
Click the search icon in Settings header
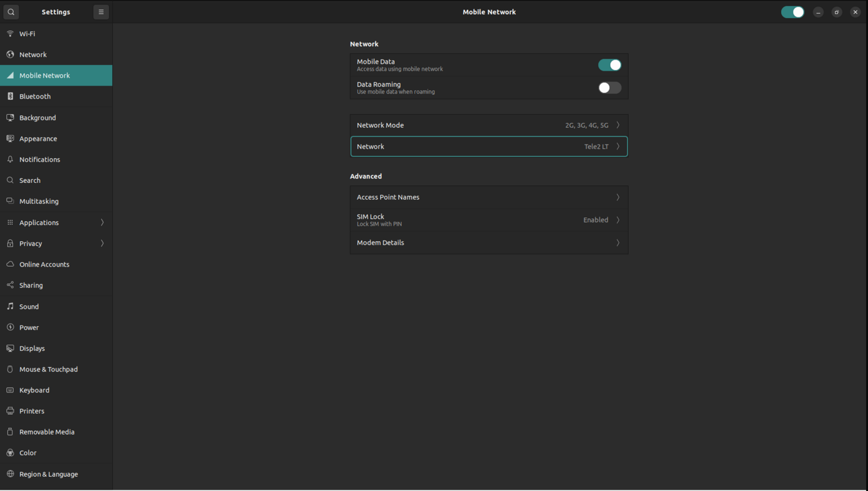click(11, 12)
